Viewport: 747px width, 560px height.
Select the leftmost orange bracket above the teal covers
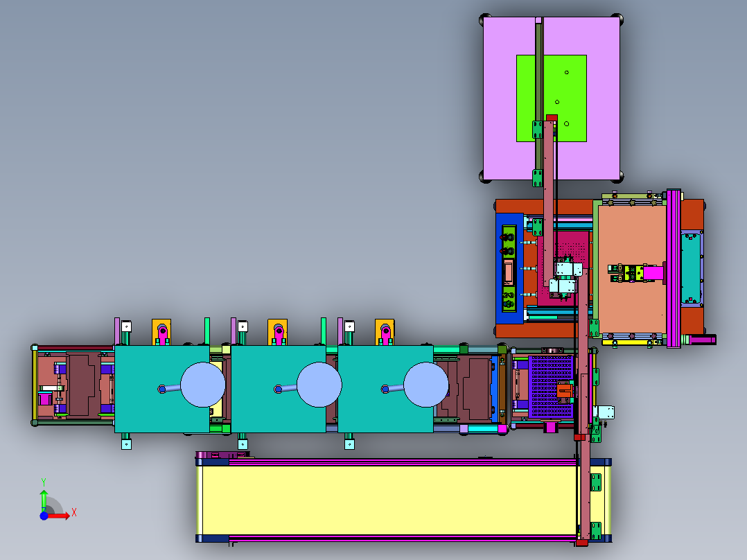[161, 332]
